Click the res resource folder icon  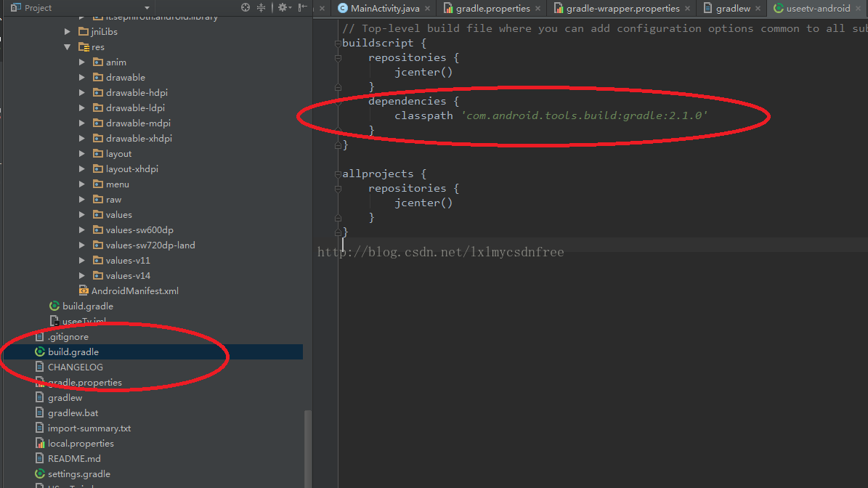(84, 47)
